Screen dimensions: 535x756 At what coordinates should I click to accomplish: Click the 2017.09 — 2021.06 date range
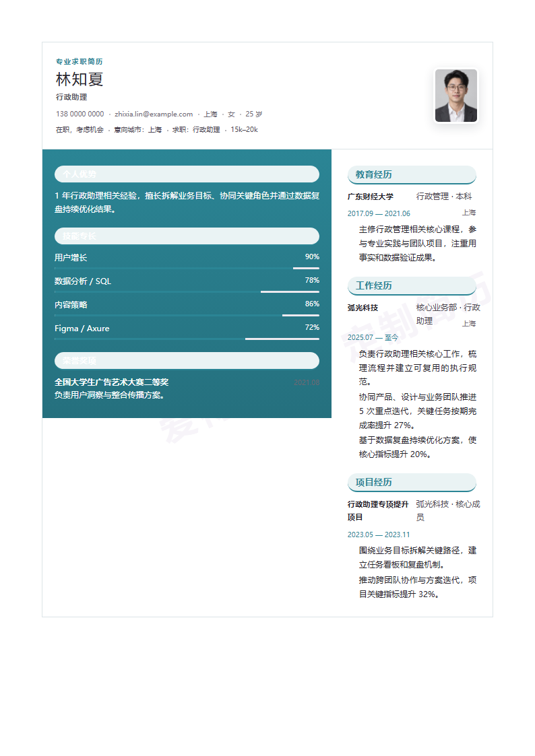point(379,213)
